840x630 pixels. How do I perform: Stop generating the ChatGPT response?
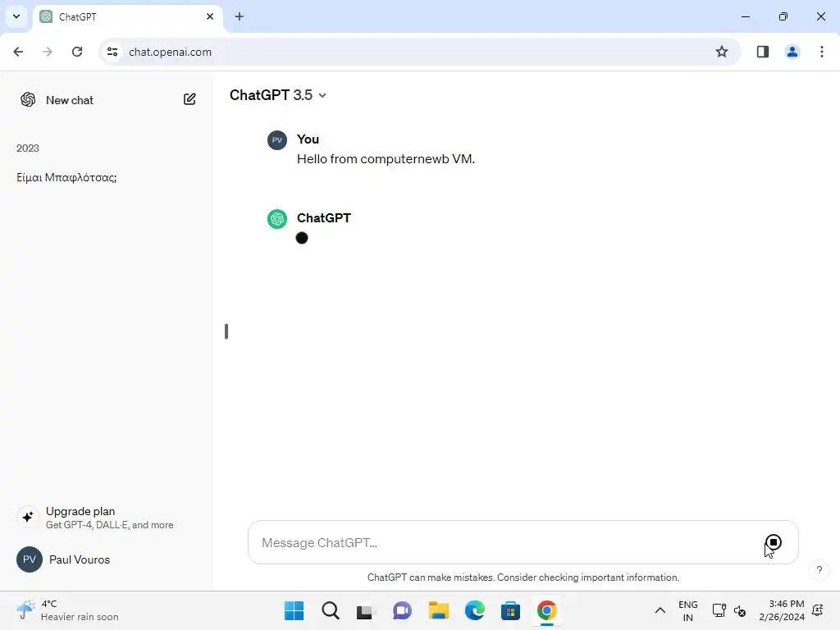773,542
